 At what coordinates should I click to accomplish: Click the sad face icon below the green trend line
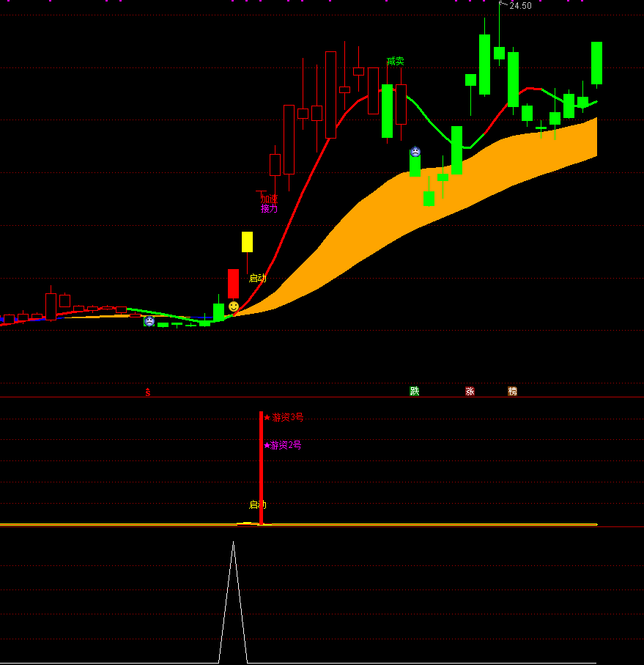click(x=149, y=321)
